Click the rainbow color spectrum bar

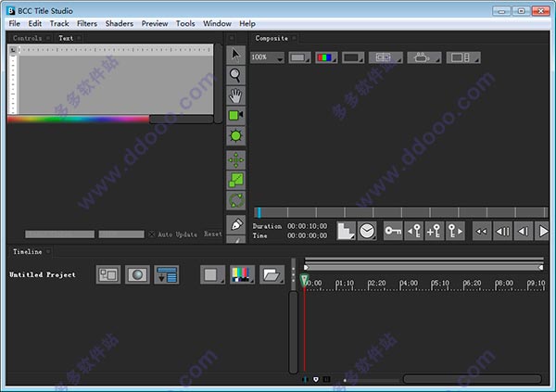coord(79,120)
